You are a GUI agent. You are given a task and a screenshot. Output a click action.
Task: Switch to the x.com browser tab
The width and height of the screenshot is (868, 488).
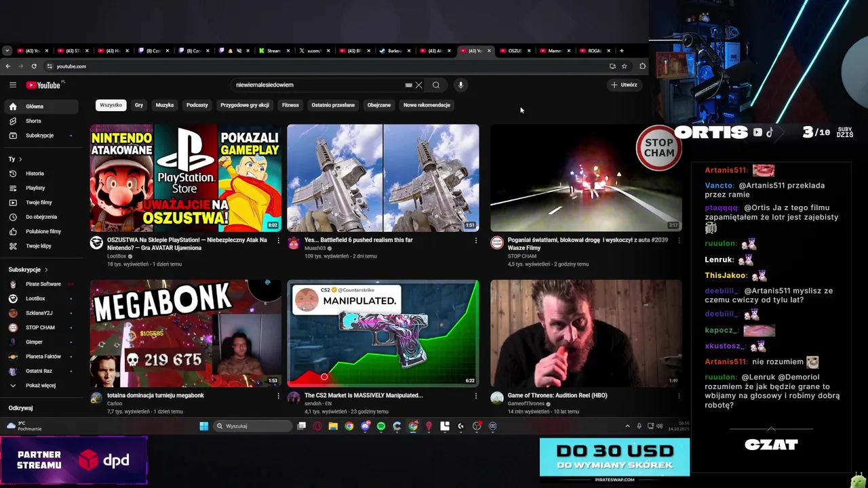tap(314, 51)
